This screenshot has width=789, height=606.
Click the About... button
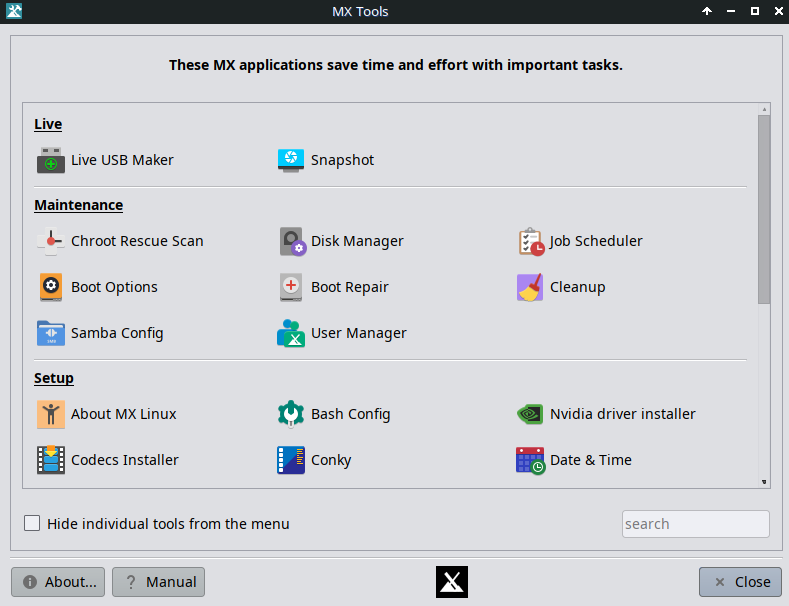[58, 582]
